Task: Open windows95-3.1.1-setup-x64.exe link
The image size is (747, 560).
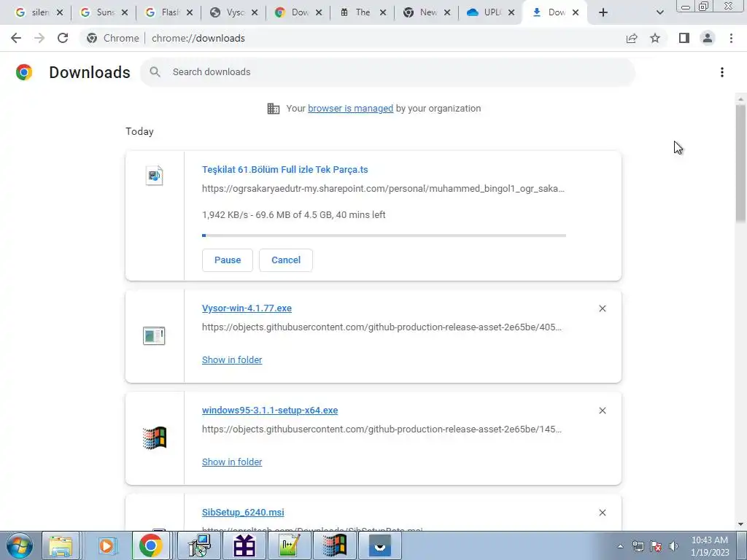Action: [x=270, y=410]
